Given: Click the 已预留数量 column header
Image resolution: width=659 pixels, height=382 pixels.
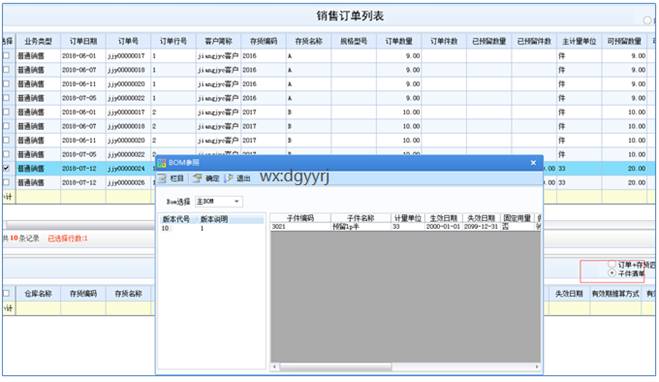Looking at the screenshot, I should coord(489,41).
